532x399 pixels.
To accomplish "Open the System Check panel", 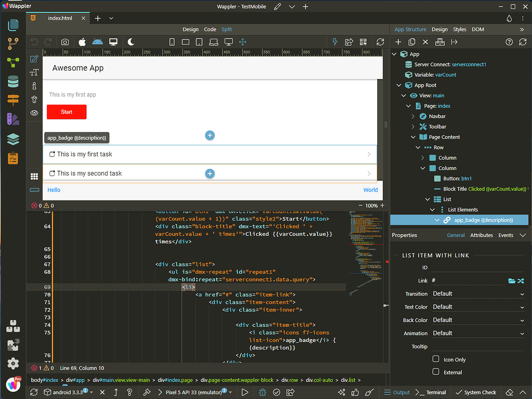I will coord(476,392).
